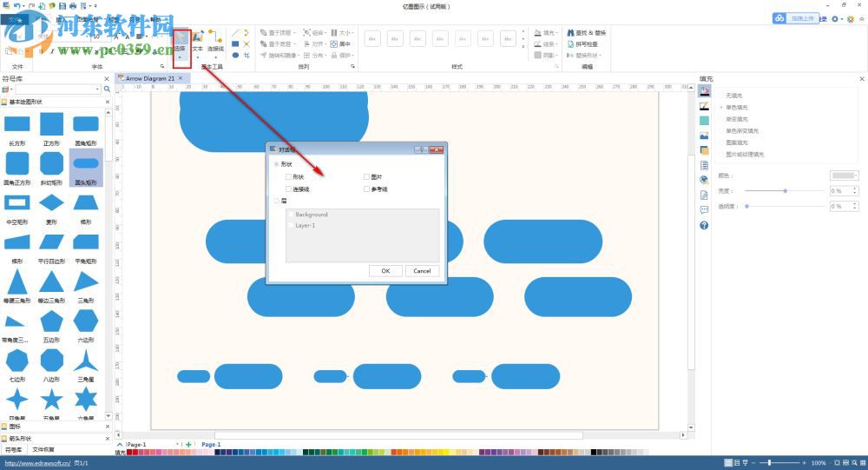This screenshot has width=868, height=470.
Task: Open hyperlink globe icon in right sidebar
Action: [704, 180]
